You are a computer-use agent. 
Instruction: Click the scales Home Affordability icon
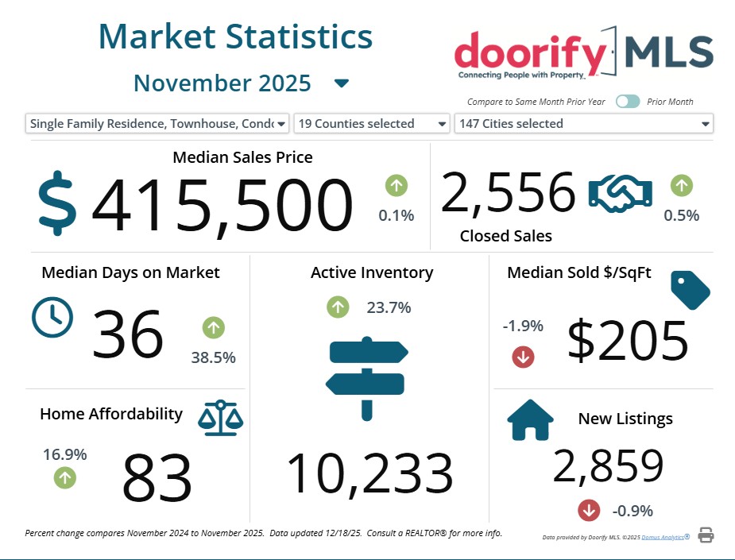click(220, 418)
